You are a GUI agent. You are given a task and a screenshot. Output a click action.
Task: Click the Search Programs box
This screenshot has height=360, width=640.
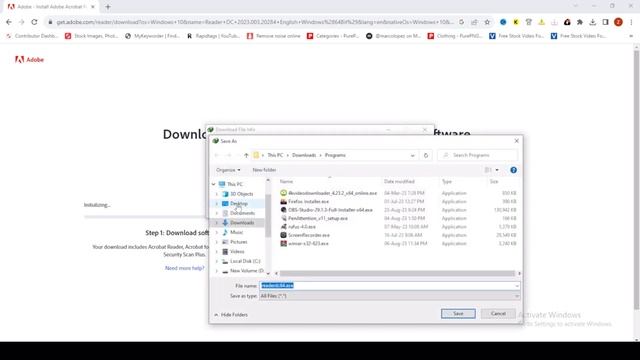click(x=478, y=155)
